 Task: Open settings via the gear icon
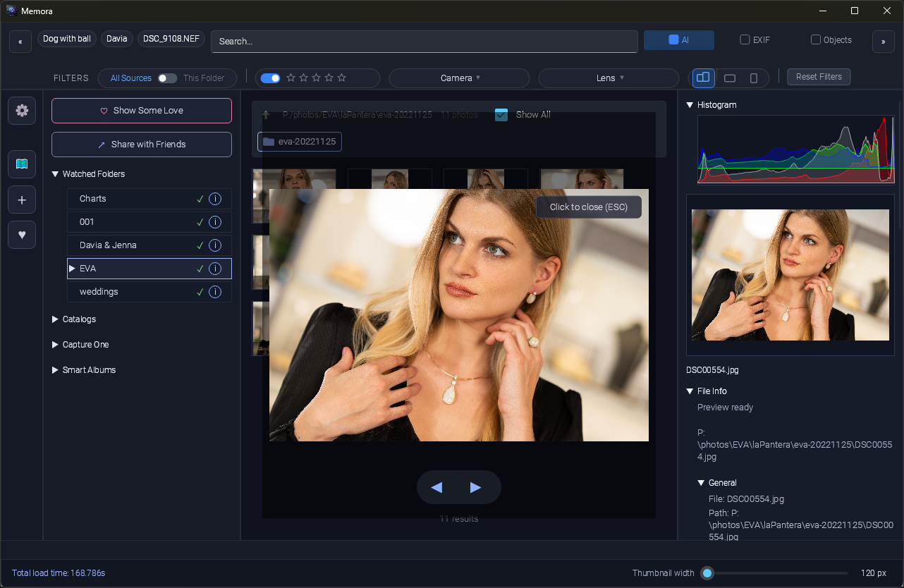[22, 111]
